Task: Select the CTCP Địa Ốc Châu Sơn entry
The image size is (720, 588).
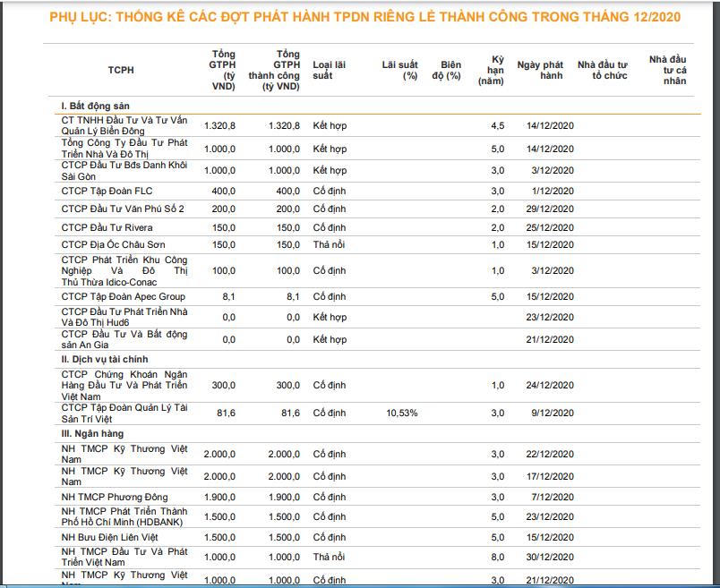Action: pos(113,244)
